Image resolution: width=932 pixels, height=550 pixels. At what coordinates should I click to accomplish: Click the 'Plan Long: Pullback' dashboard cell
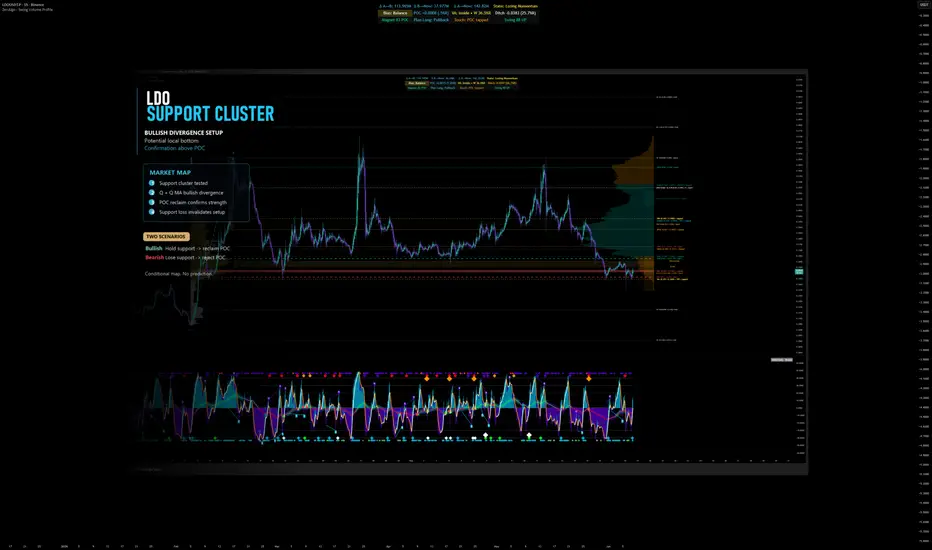point(432,20)
